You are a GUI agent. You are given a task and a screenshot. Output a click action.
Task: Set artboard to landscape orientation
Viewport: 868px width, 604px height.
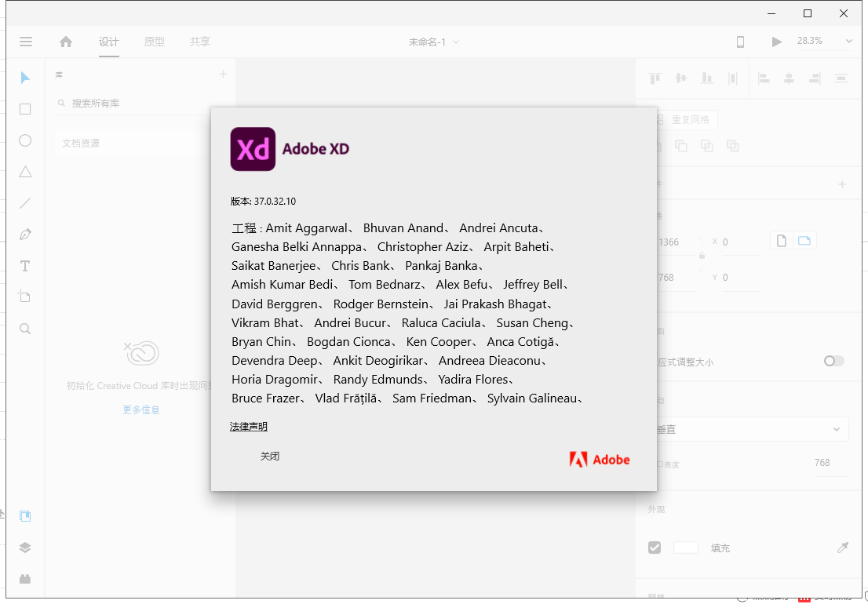(804, 241)
